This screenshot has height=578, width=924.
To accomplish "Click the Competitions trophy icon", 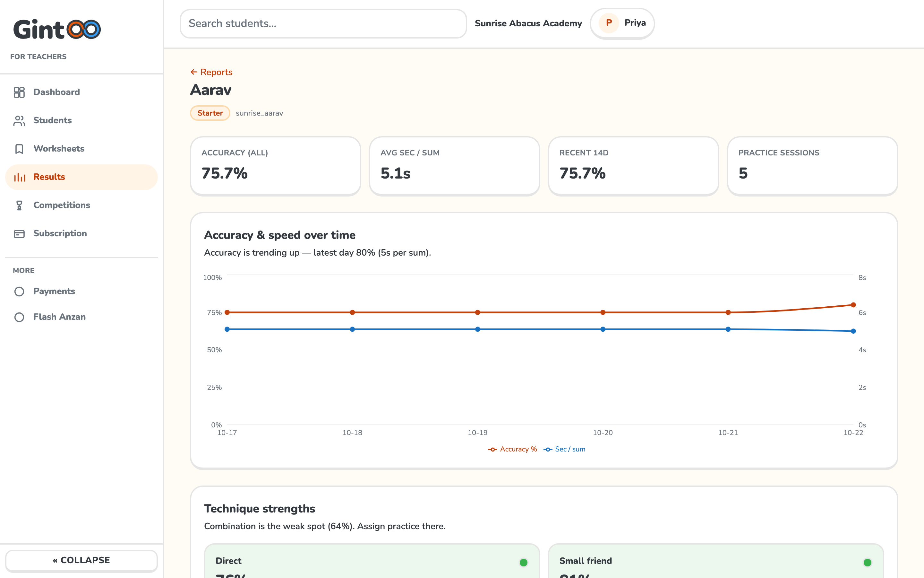I will coord(19,205).
